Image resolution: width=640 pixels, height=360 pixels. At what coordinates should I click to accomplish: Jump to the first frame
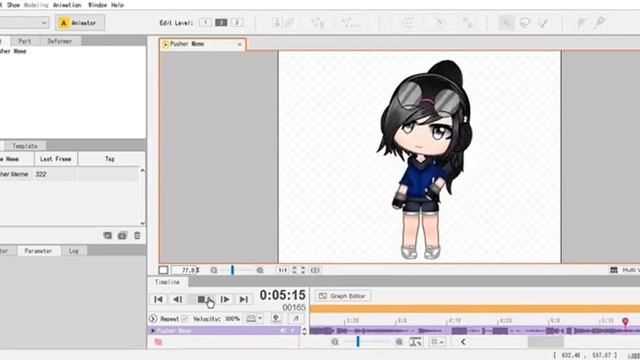(158, 299)
